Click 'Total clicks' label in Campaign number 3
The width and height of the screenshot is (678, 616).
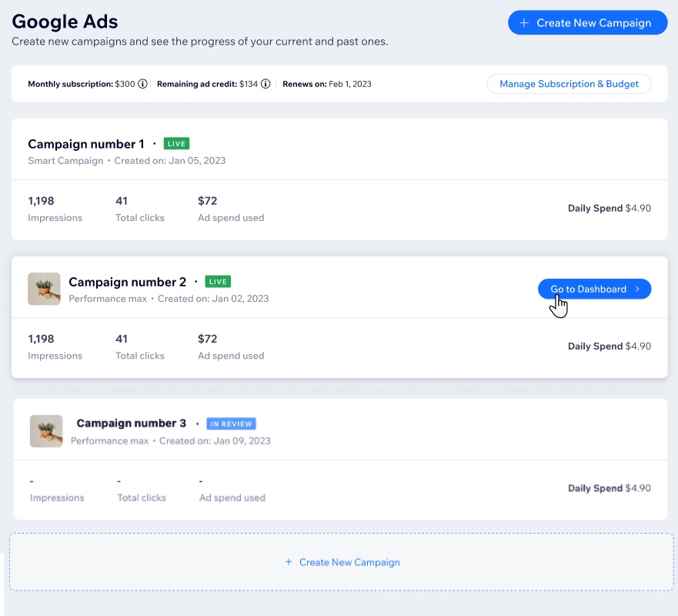(x=142, y=497)
